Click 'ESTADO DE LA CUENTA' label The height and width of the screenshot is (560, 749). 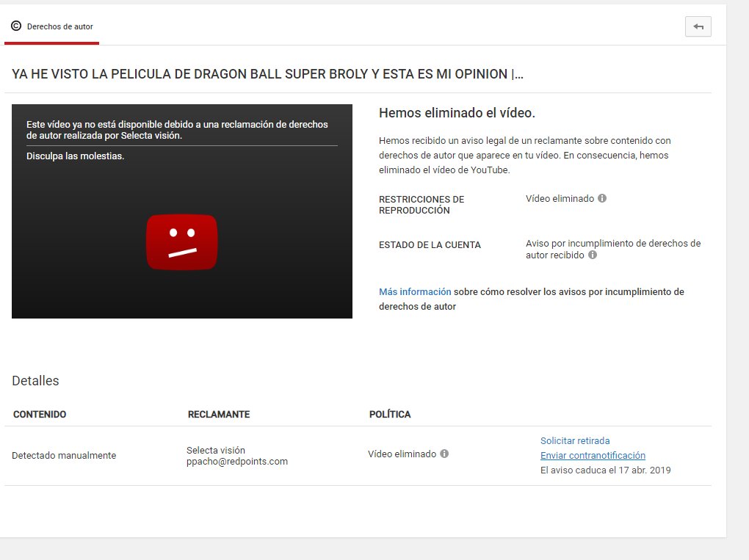pyautogui.click(x=430, y=245)
